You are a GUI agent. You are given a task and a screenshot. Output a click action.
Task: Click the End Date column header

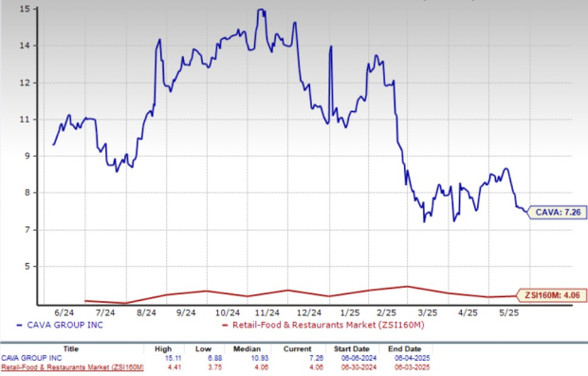(405, 349)
